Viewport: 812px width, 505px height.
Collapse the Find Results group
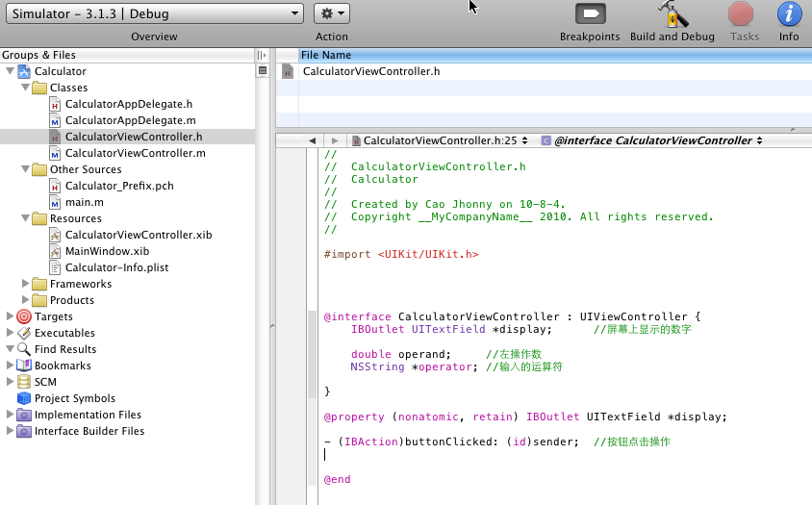(x=10, y=349)
